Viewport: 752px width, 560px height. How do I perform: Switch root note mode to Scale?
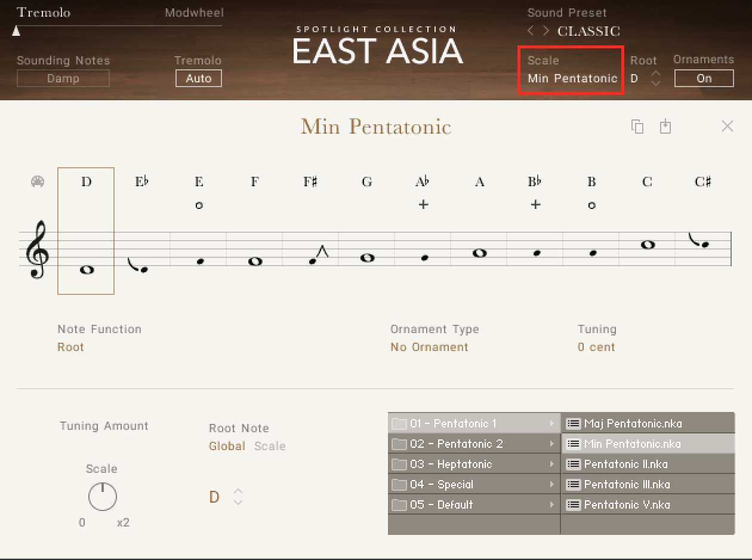click(x=270, y=446)
